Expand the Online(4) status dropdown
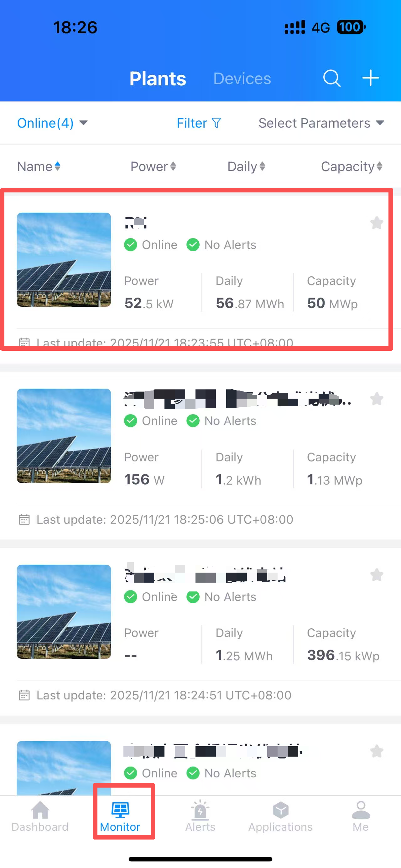The image size is (401, 868). (x=52, y=123)
